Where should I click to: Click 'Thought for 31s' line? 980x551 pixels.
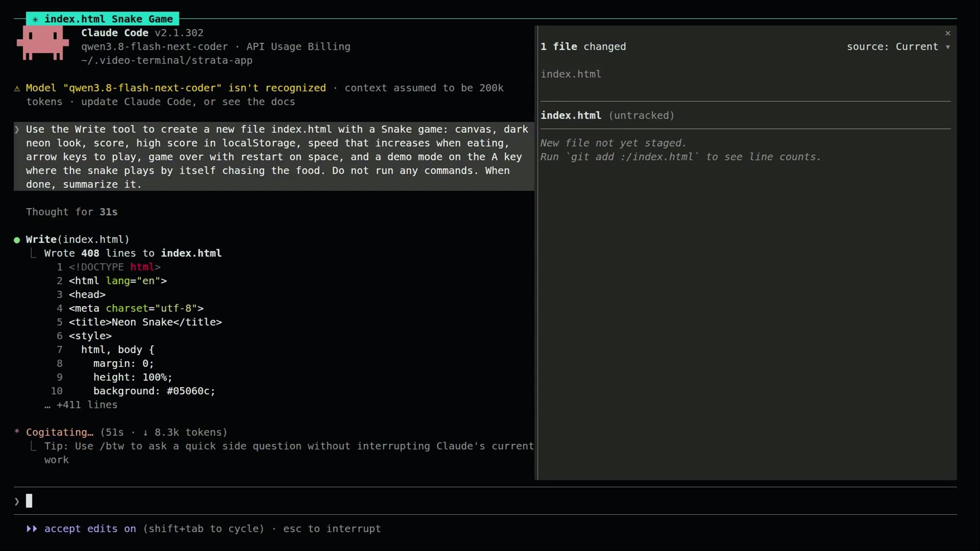72,212
